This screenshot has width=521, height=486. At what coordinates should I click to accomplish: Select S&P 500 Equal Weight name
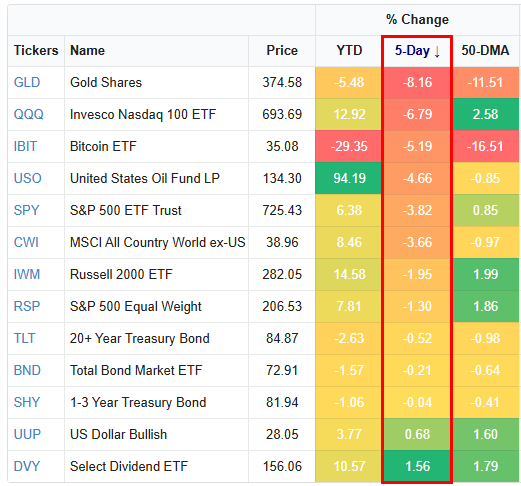(136, 306)
